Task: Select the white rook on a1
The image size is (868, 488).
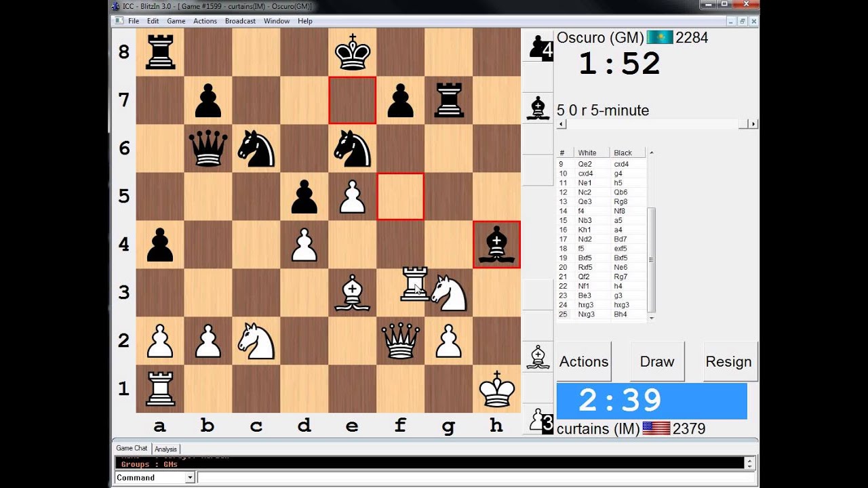Action: (x=160, y=389)
